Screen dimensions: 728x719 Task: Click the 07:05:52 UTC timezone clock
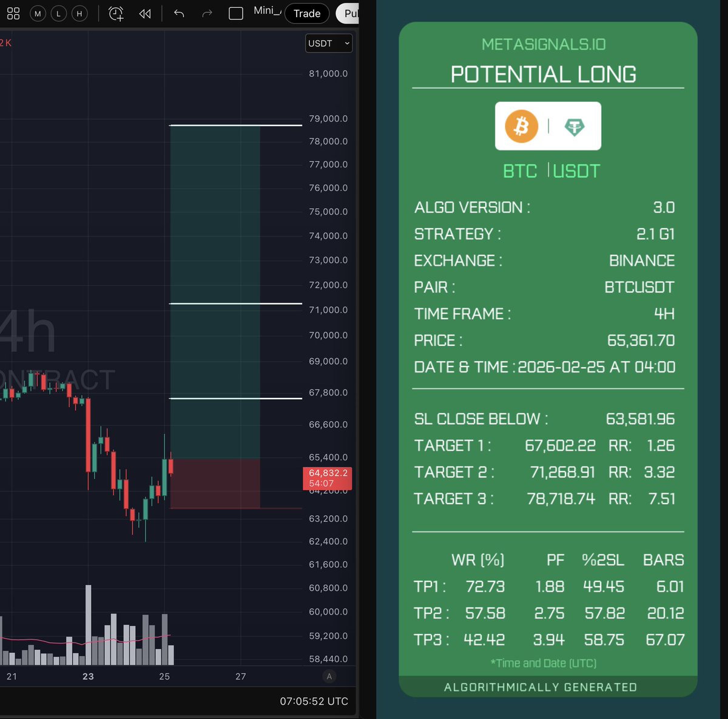pos(314,701)
